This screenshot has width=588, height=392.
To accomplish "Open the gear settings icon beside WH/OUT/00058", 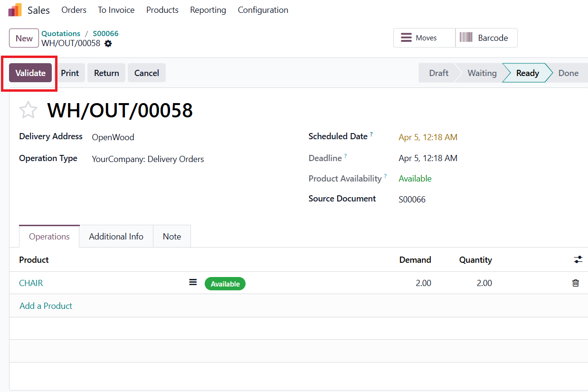I will [108, 44].
